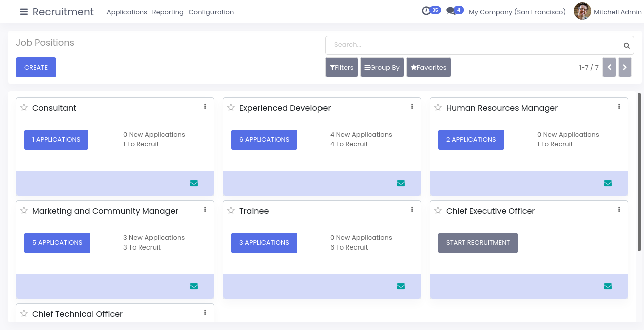Click the job positions search field
This screenshot has width=644, height=330.
[472, 45]
